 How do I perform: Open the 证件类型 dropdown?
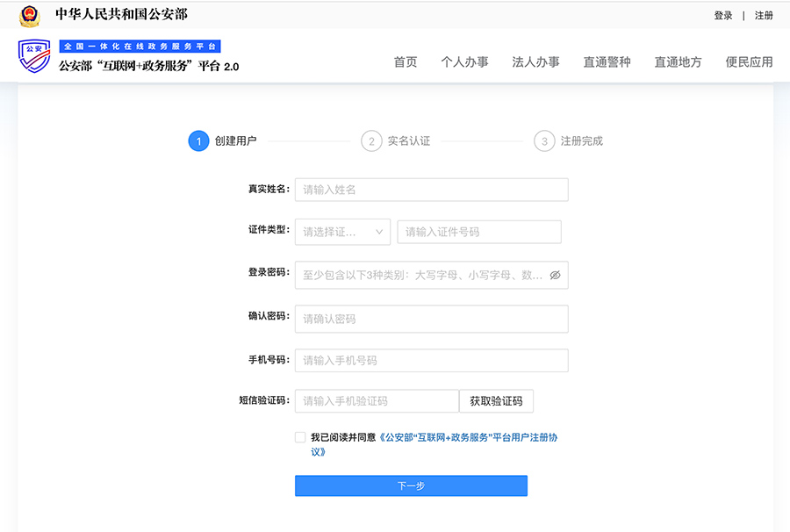click(x=342, y=232)
